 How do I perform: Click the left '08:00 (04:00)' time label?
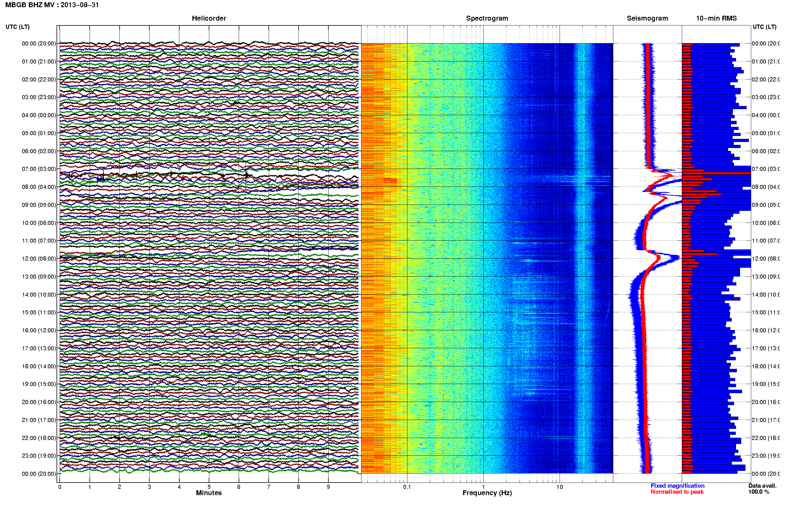click(39, 187)
